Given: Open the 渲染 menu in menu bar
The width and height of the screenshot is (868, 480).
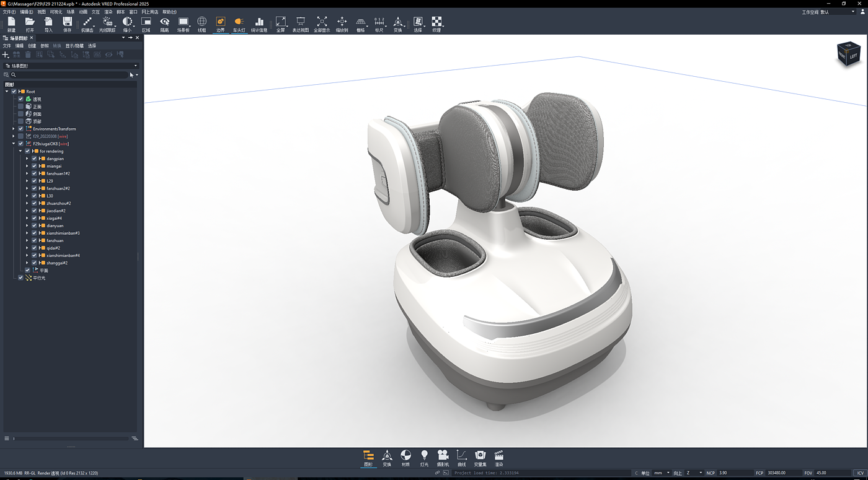Looking at the screenshot, I should click(x=108, y=12).
